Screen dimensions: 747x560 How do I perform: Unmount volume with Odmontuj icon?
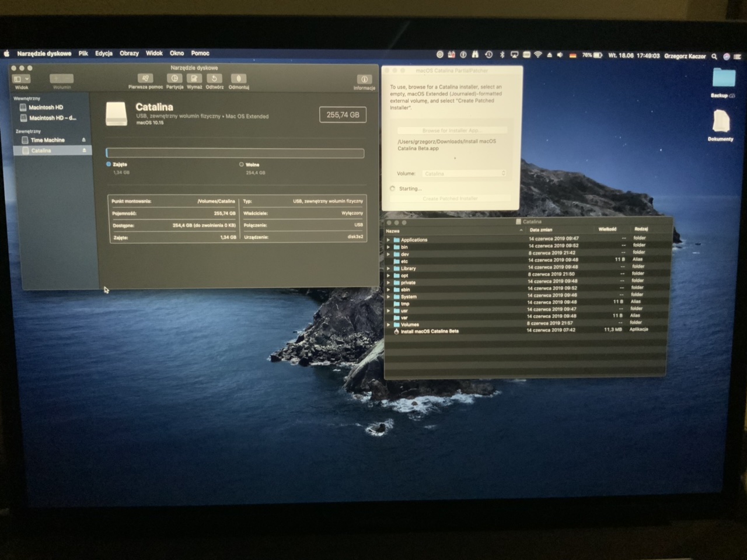(x=238, y=78)
